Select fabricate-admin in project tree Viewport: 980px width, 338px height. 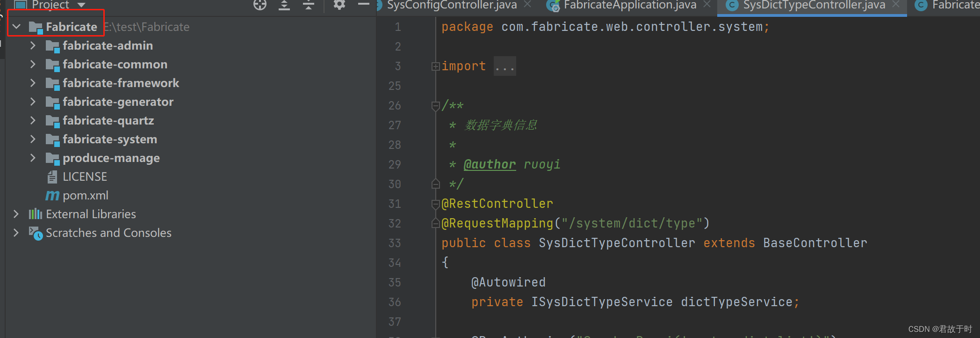[x=108, y=45]
